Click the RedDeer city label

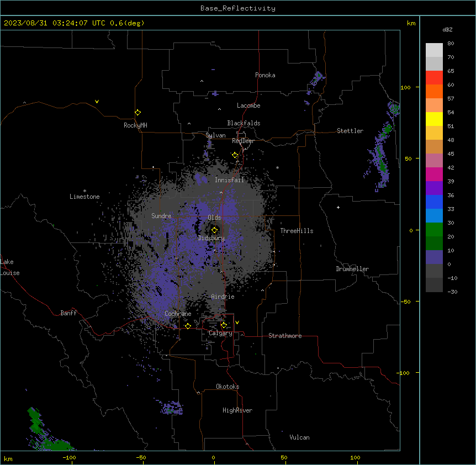243,141
